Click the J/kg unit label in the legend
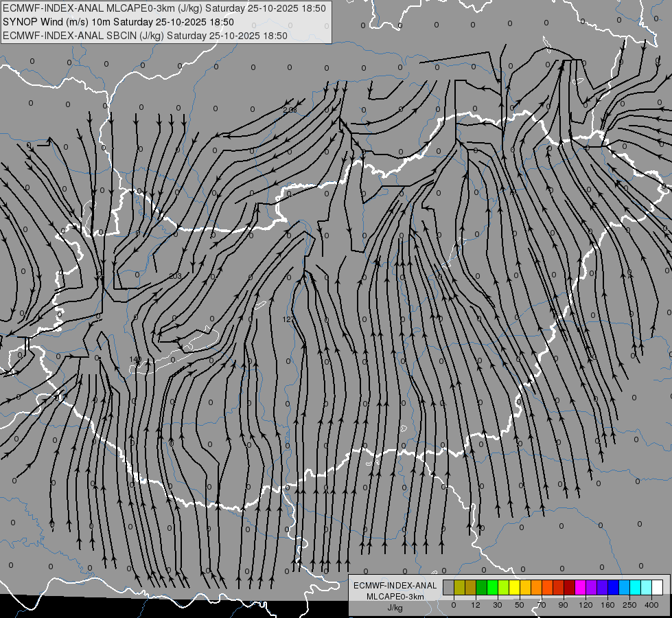The width and height of the screenshot is (672, 618). pos(395,608)
